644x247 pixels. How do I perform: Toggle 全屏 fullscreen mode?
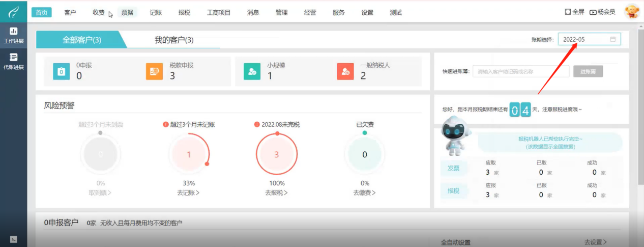pos(574,12)
